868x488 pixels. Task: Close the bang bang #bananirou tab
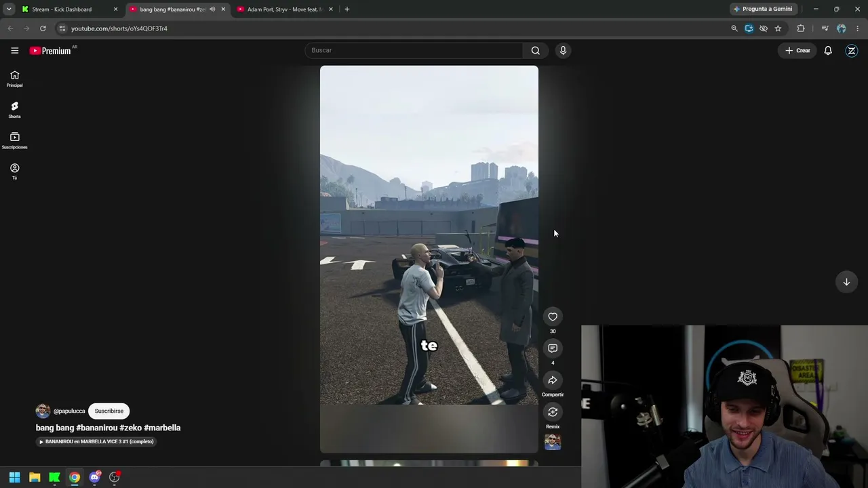pyautogui.click(x=223, y=9)
